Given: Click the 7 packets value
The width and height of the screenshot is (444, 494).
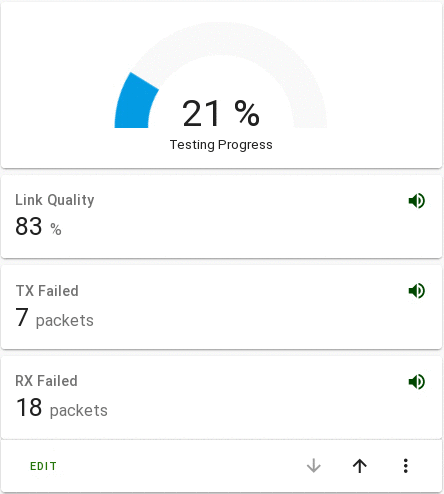Looking at the screenshot, I should [x=54, y=318].
